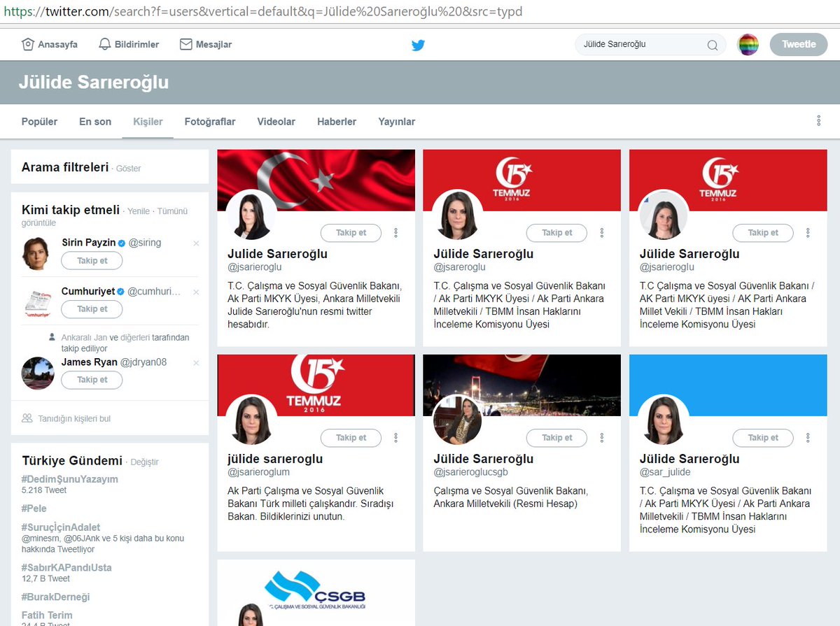This screenshot has width=840, height=626.
Task: Follow @jsarieroglucsgb with Takip et
Action: point(556,438)
